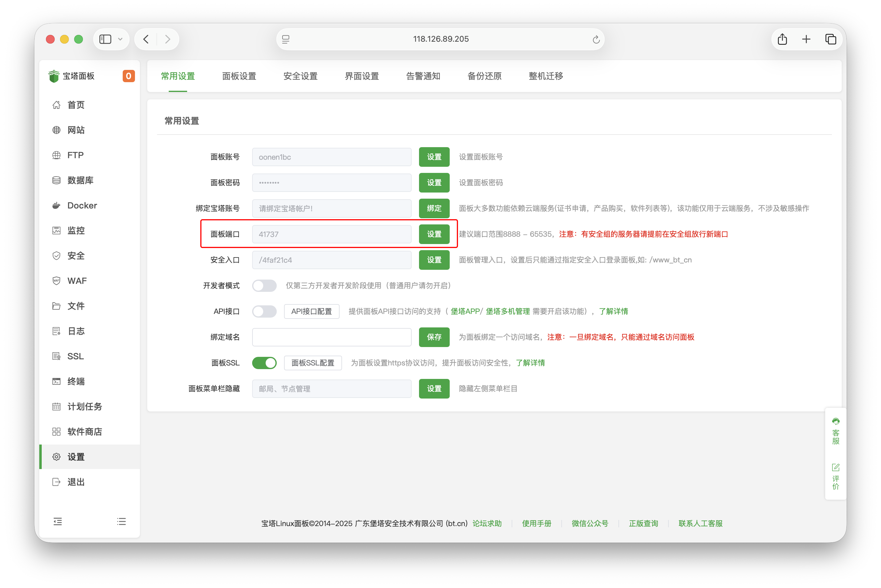
Task: Open the 监控 monitoring sidebar icon
Action: (x=76, y=230)
